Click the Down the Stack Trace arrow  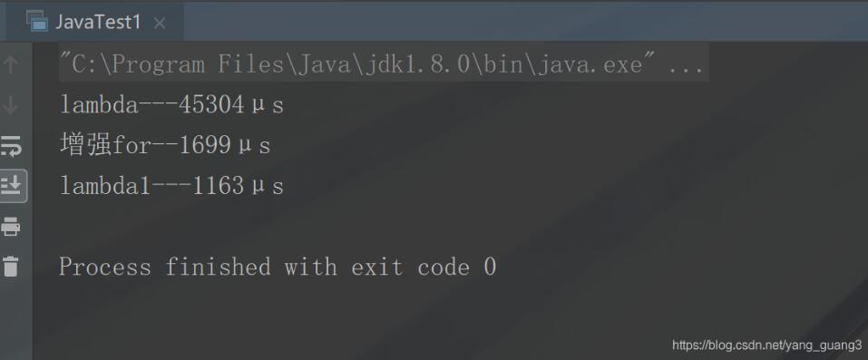click(11, 104)
